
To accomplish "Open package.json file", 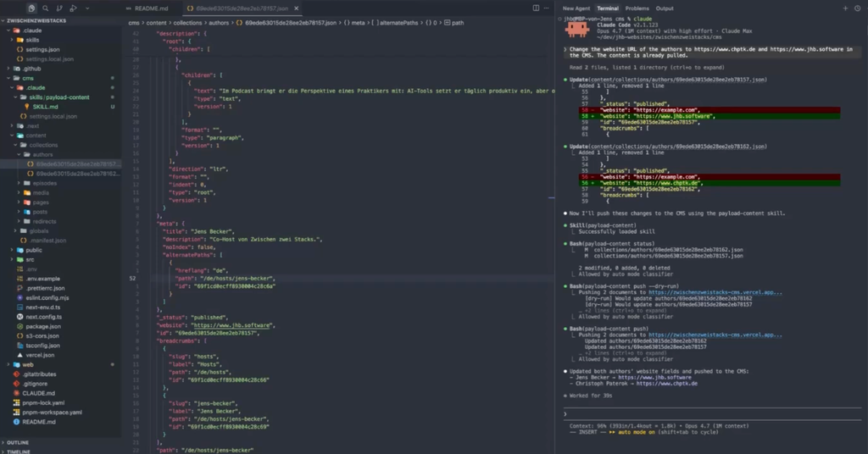I will [42, 326].
